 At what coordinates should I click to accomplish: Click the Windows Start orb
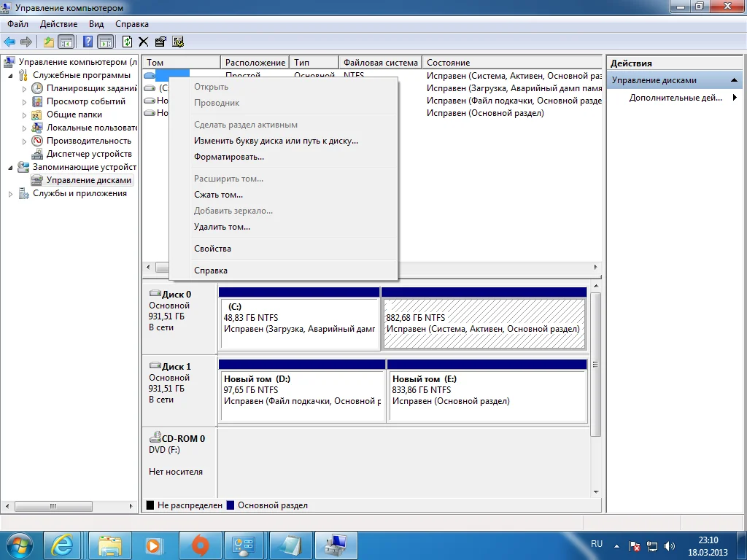click(20, 545)
